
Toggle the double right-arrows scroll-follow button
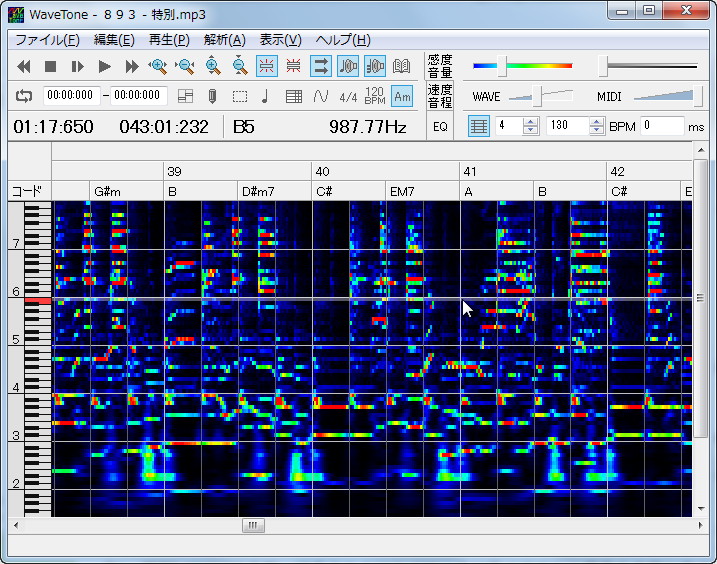(x=321, y=66)
